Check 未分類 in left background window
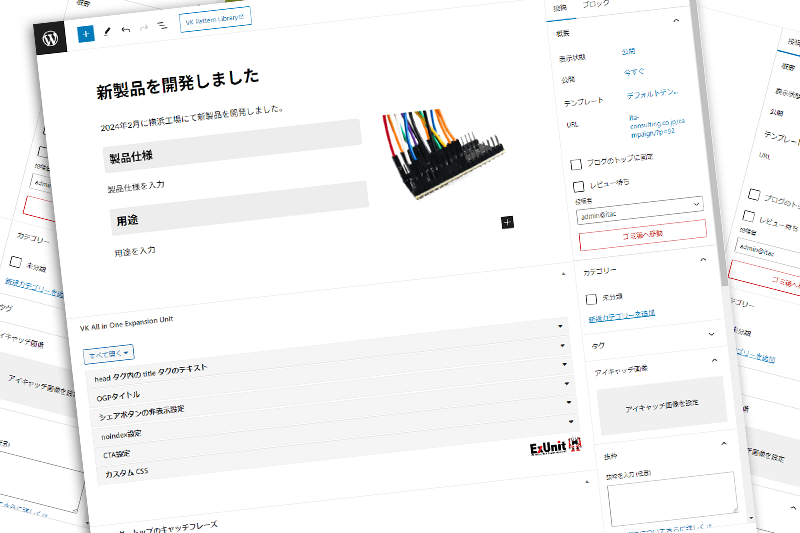The width and height of the screenshot is (800, 533). tap(15, 262)
